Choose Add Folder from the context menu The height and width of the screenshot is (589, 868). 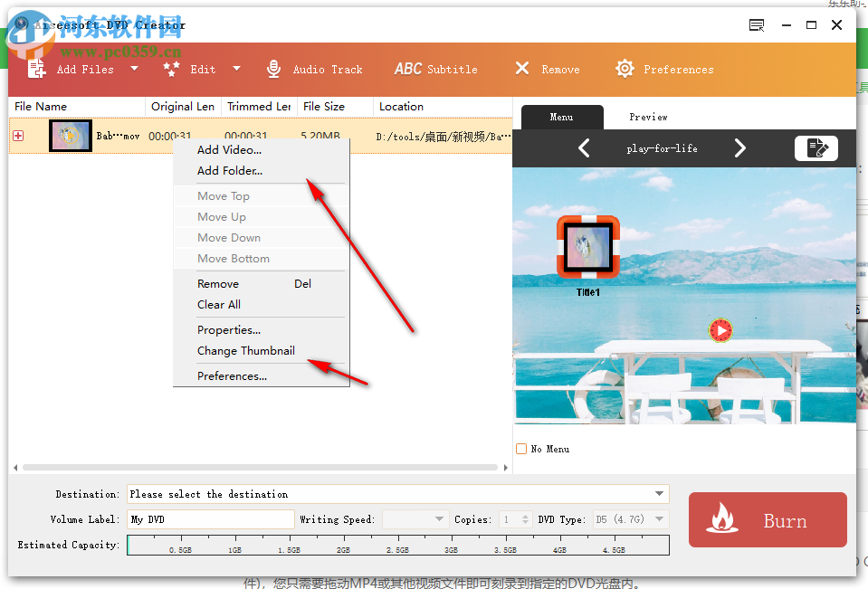227,170
